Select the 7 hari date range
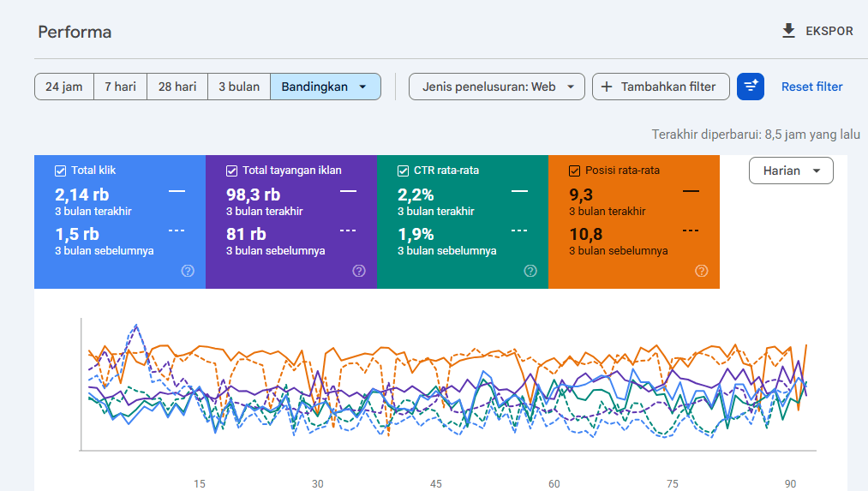868x491 pixels. pyautogui.click(x=120, y=87)
